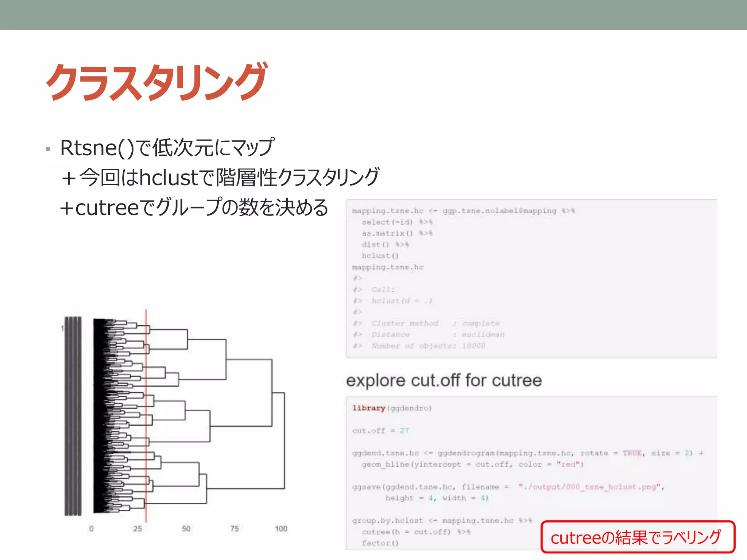Click the geom_hline(yintercept = cut.off) code line

pyautogui.click(x=473, y=464)
